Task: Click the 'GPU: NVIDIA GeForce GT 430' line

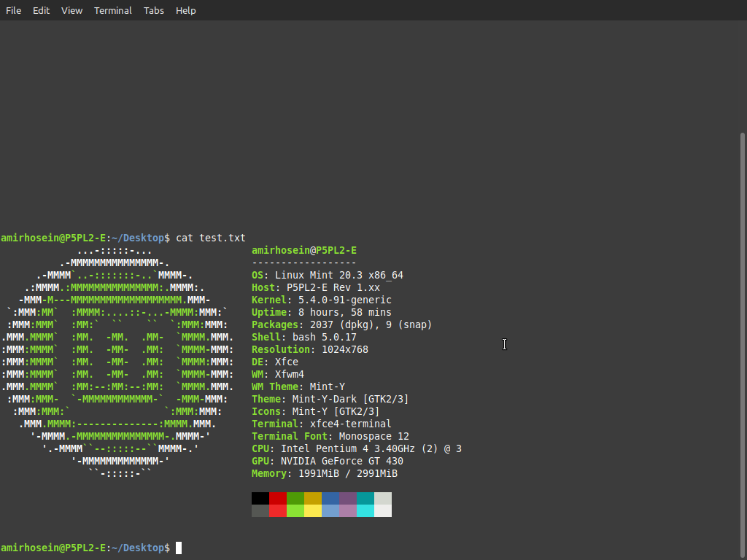Action: [328, 461]
